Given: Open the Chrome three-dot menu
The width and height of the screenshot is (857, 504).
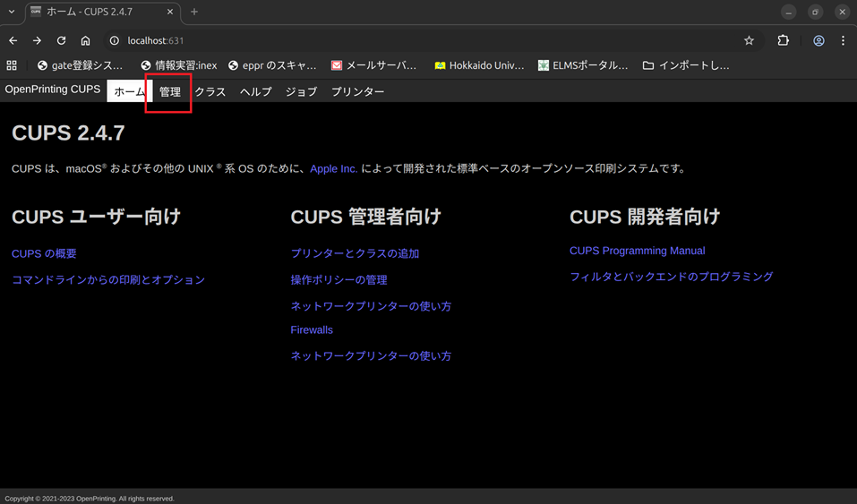Looking at the screenshot, I should 843,40.
